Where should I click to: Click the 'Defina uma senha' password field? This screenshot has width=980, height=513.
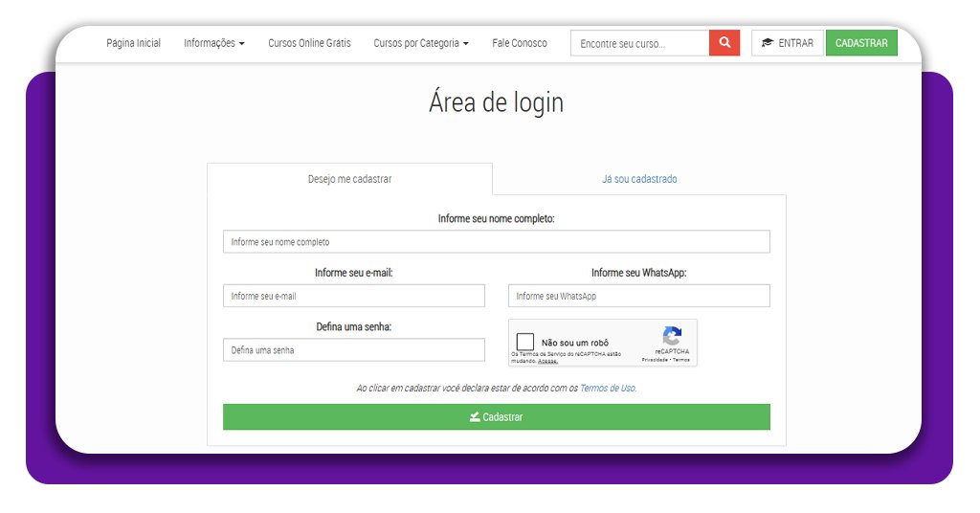coord(354,350)
